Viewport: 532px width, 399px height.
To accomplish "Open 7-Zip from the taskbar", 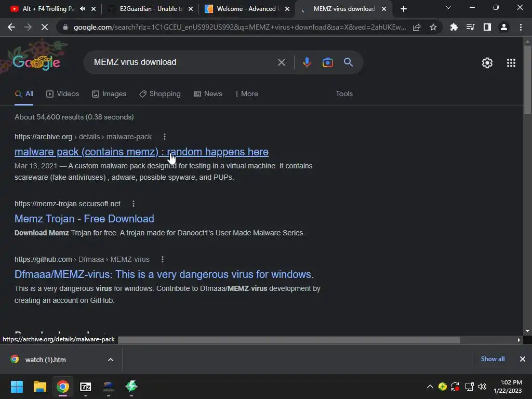I will (86, 387).
